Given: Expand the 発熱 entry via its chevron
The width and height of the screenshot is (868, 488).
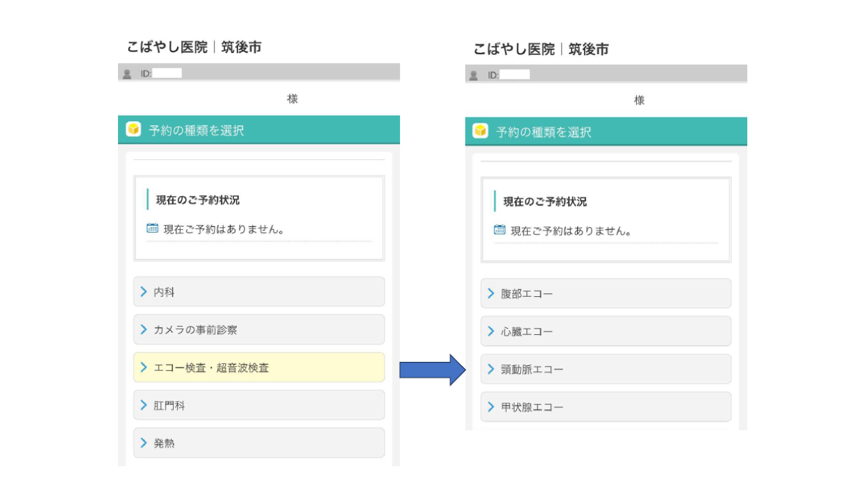Looking at the screenshot, I should (x=144, y=443).
